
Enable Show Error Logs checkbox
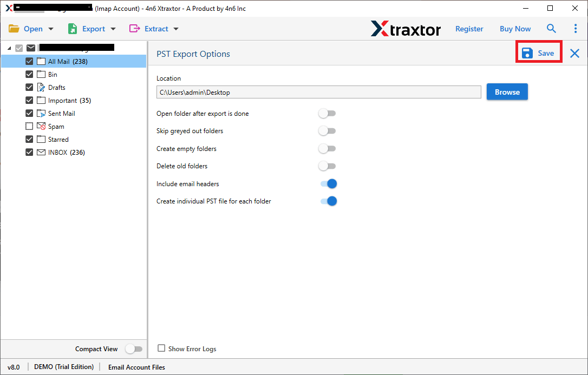pos(161,348)
